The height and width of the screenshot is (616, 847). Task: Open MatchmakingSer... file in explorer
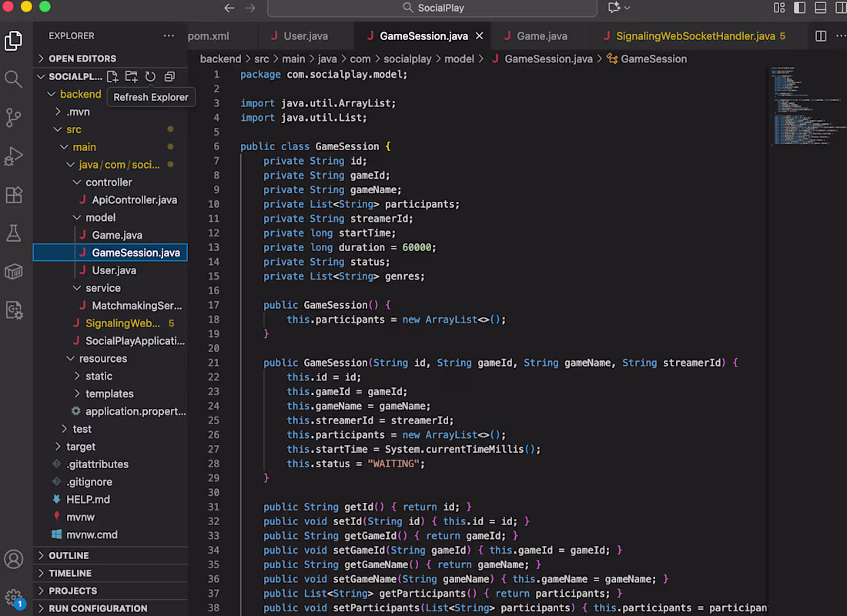[136, 306]
